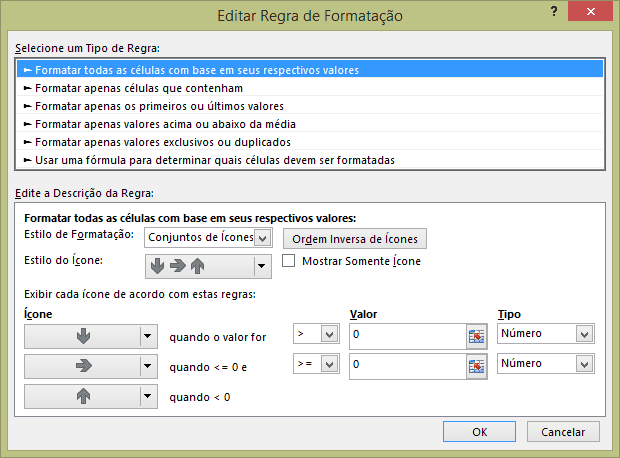Click the Cancelar button
This screenshot has height=458, width=620.
[x=563, y=432]
